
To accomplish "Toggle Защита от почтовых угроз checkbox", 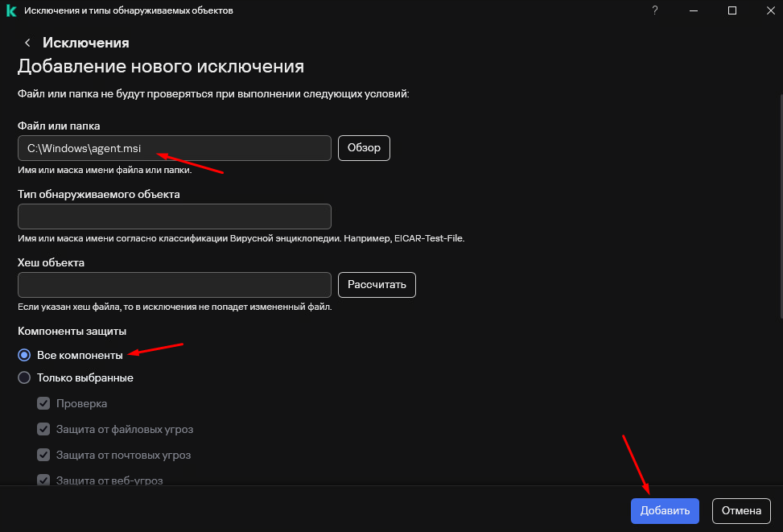I will pos(43,455).
